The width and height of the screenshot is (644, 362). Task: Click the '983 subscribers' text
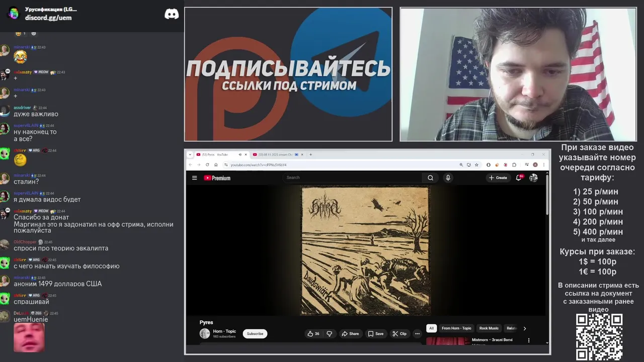click(224, 336)
